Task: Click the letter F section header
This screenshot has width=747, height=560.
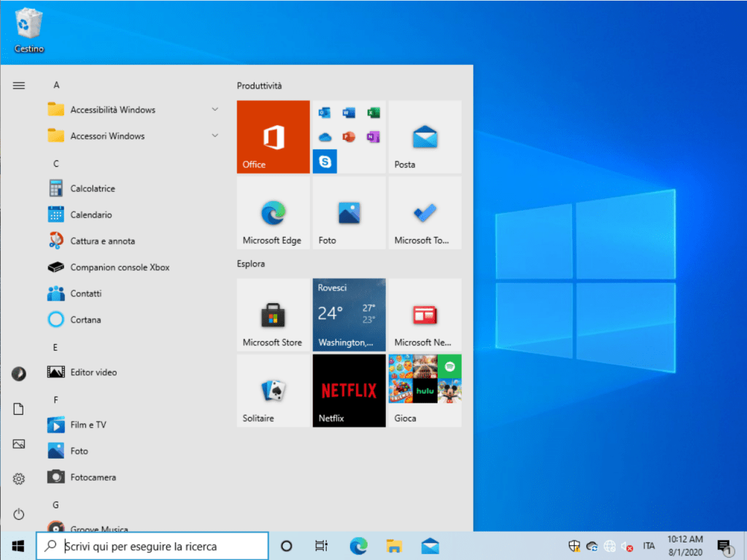Action: coord(55,400)
